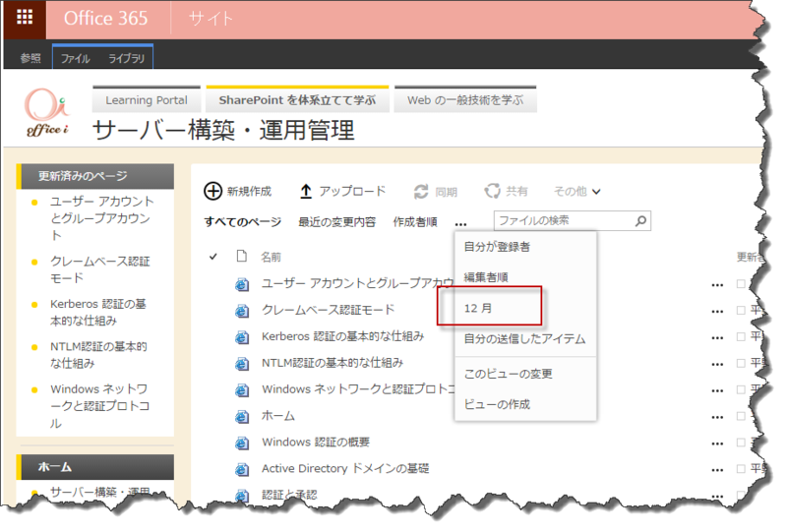
Task: Open ellipsis menu for Active Directory row
Action: click(x=717, y=470)
